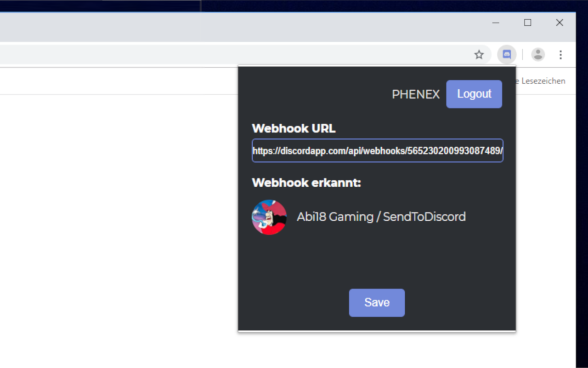Click the "Webhook erkannt:" heading
The width and height of the screenshot is (588, 368).
(306, 183)
